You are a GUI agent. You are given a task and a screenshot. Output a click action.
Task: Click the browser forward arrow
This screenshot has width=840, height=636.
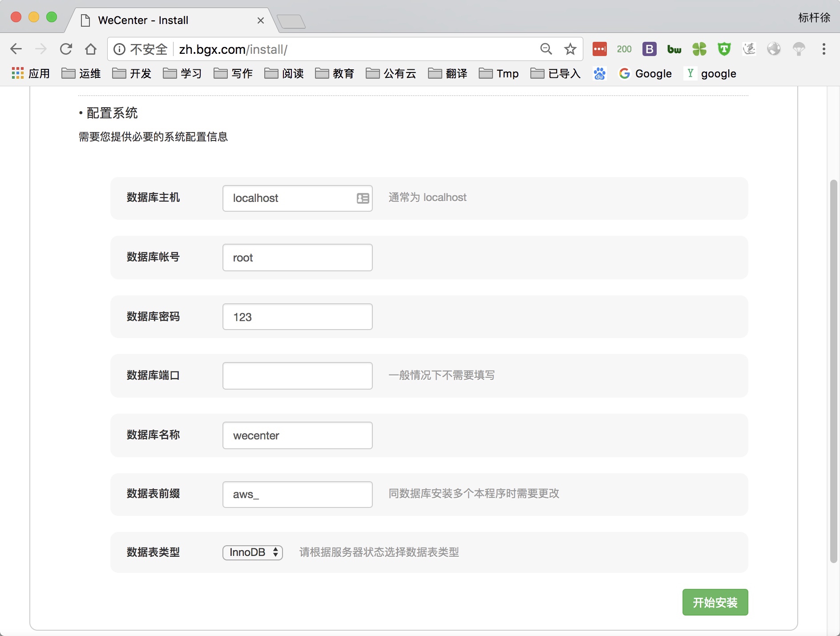point(41,49)
